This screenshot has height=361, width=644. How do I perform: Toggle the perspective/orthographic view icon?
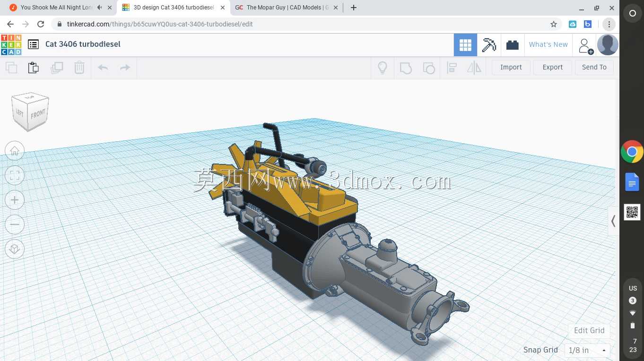[x=15, y=249]
